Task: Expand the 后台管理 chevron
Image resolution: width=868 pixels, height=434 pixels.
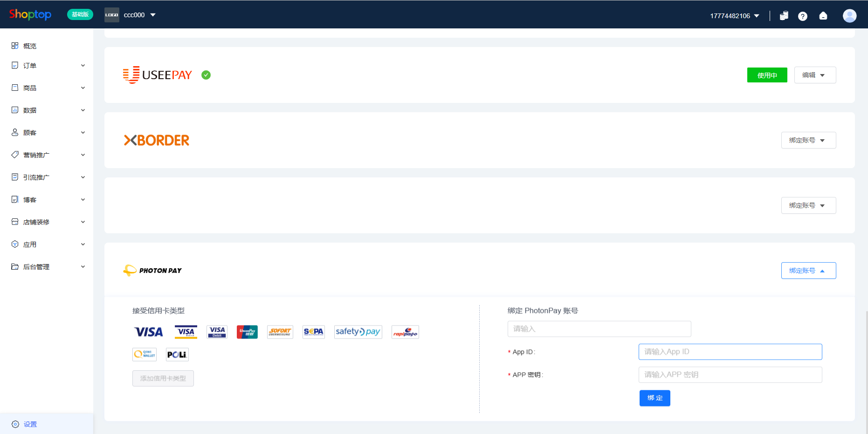Action: (x=83, y=267)
